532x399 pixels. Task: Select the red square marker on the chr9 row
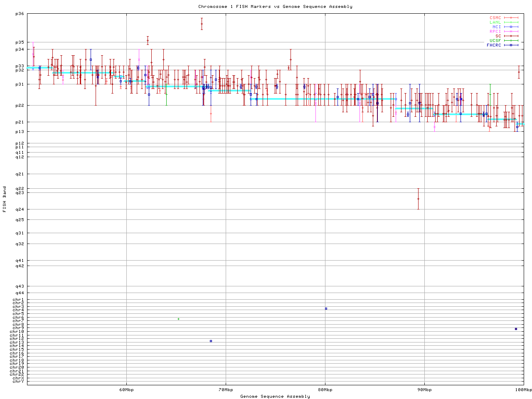pos(516,329)
